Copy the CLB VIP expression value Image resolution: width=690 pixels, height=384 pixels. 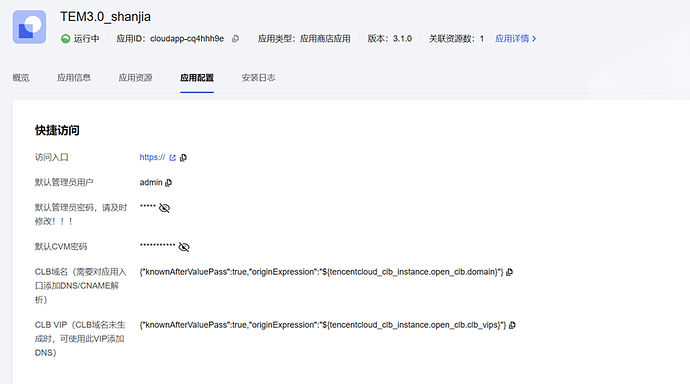tap(512, 325)
